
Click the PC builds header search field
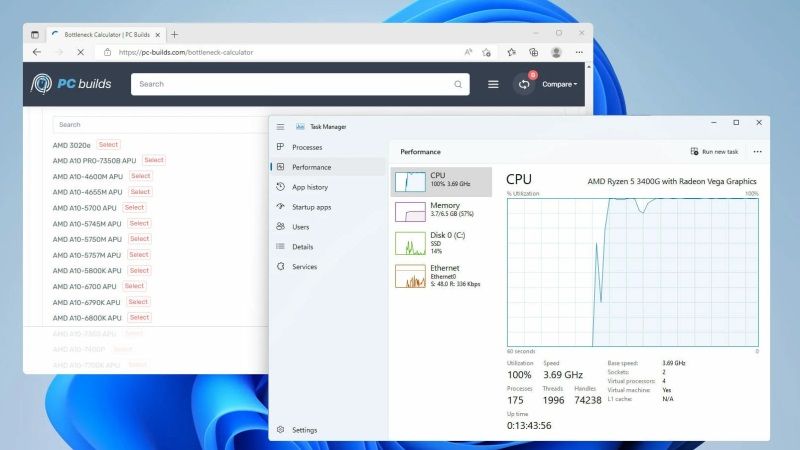point(300,84)
